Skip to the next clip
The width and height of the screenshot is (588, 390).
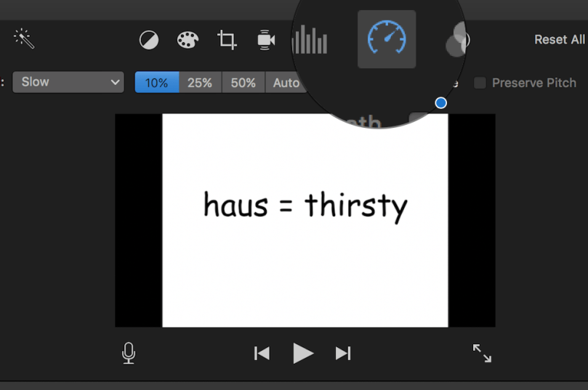(x=343, y=354)
